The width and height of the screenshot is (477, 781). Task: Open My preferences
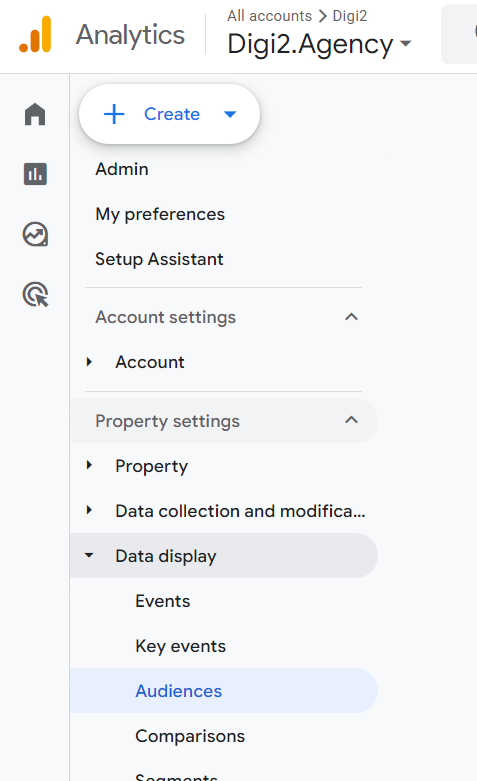click(x=160, y=214)
